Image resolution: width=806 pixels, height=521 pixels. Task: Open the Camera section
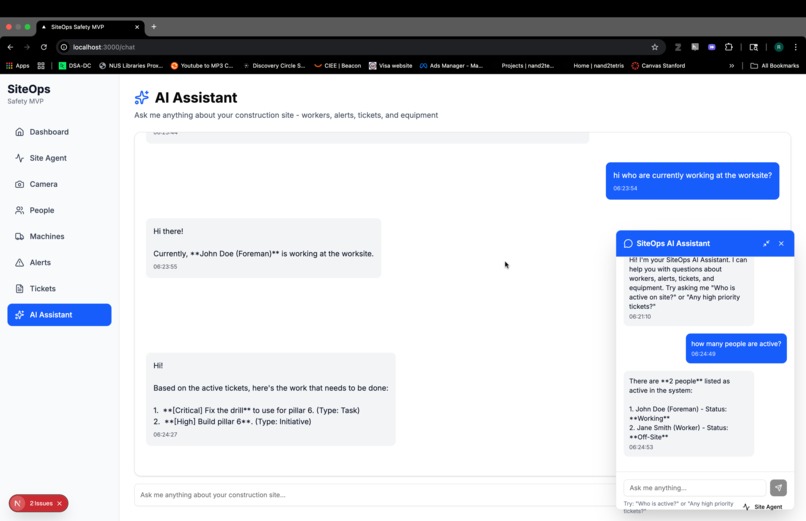point(59,184)
